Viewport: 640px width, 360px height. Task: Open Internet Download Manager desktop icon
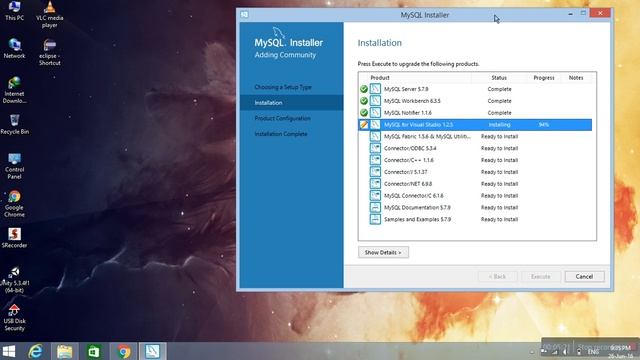14,90
